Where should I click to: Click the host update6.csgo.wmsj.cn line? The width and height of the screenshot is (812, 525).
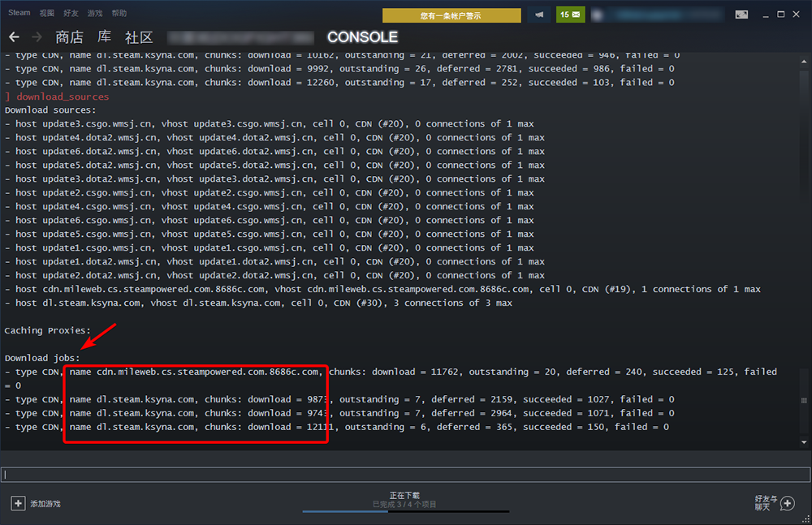[270, 220]
